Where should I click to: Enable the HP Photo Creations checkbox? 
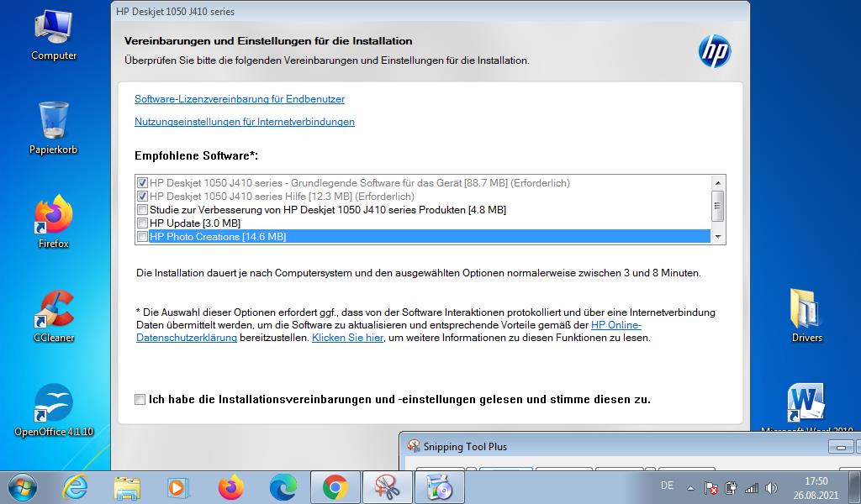(142, 237)
